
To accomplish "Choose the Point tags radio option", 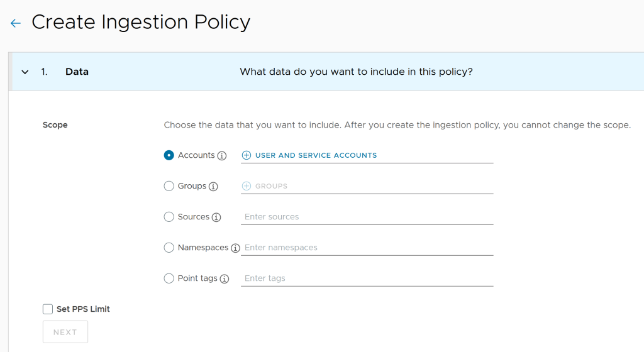I will 169,278.
